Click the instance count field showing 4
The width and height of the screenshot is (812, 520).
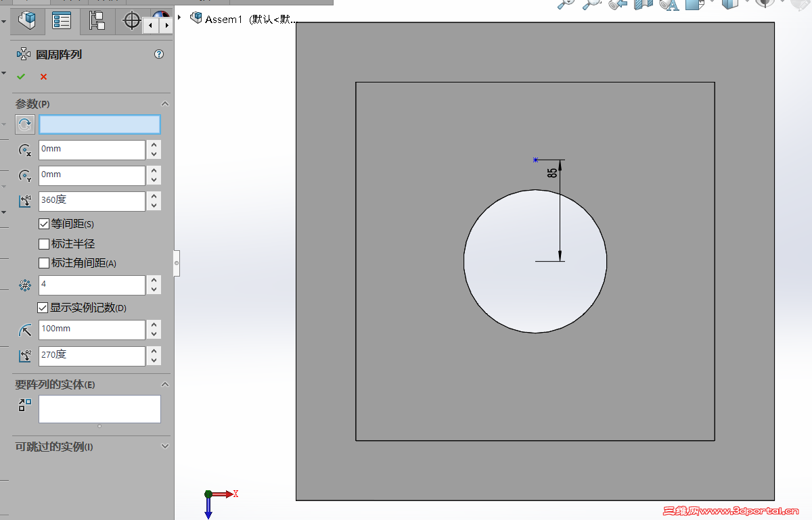pos(92,285)
